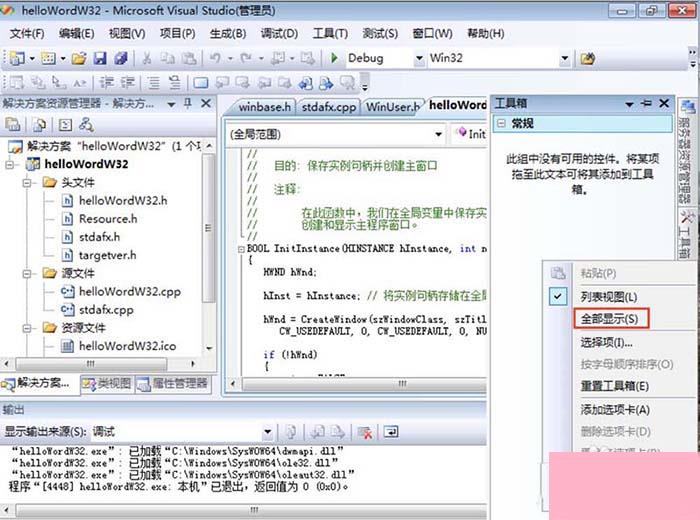
Task: Select 添加选项卡(A) in context menu
Action: (x=615, y=409)
